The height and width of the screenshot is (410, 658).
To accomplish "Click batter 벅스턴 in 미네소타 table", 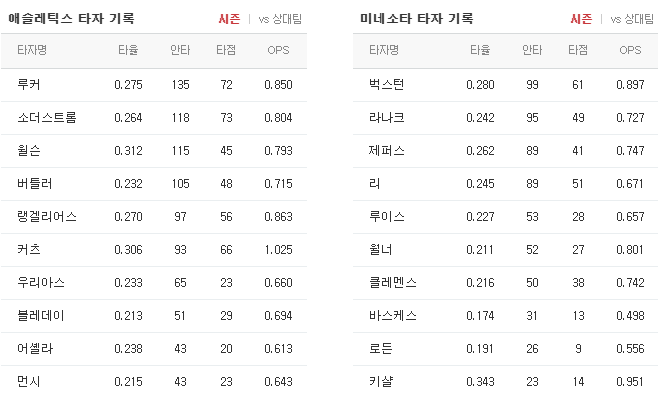I will [x=386, y=84].
